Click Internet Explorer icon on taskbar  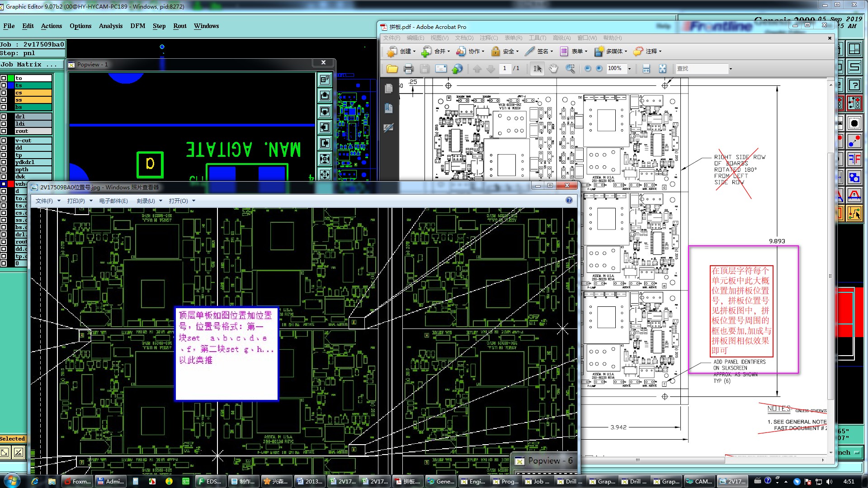(x=35, y=481)
